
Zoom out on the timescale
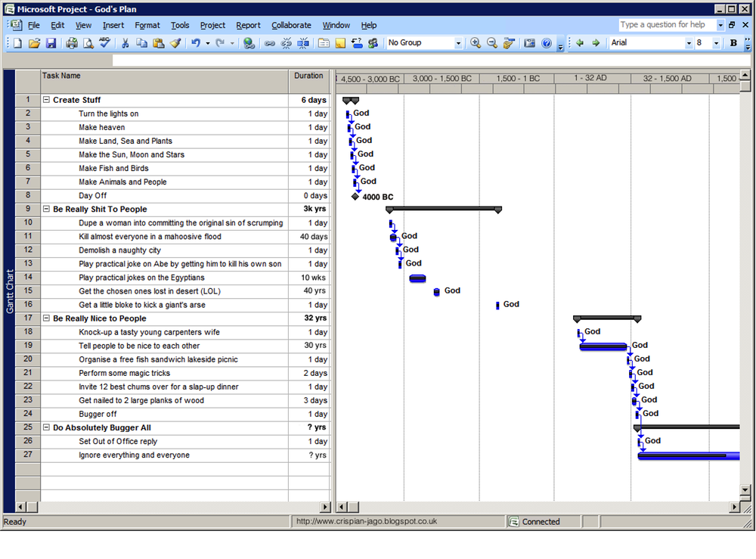(x=492, y=43)
